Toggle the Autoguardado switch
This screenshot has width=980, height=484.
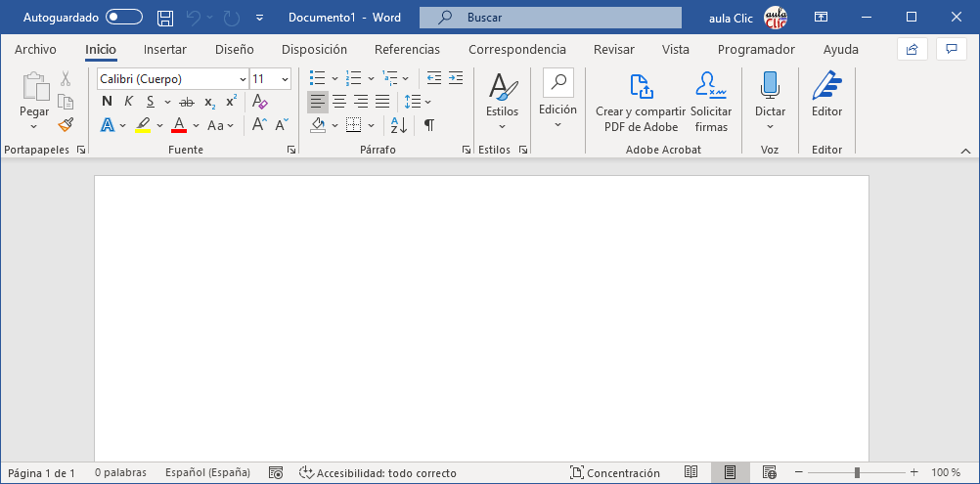pyautogui.click(x=124, y=18)
